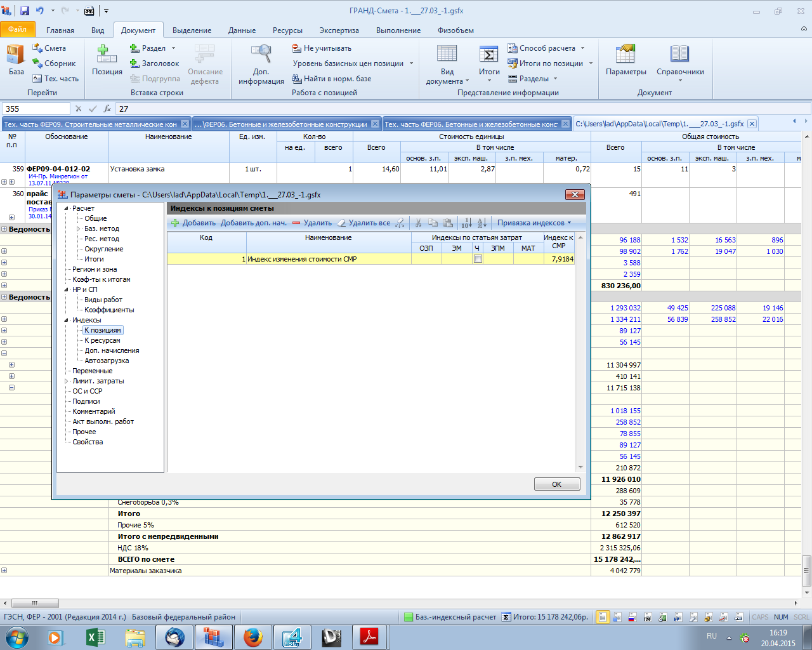Select К ресурсам in the settings tree
Image resolution: width=812 pixels, height=650 pixels.
click(102, 340)
